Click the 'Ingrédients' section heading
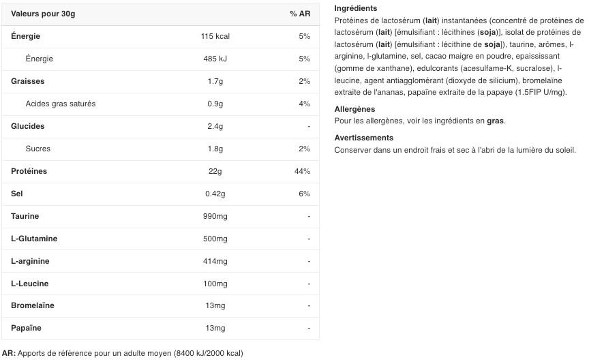This screenshot has height=364, width=589. tap(355, 8)
